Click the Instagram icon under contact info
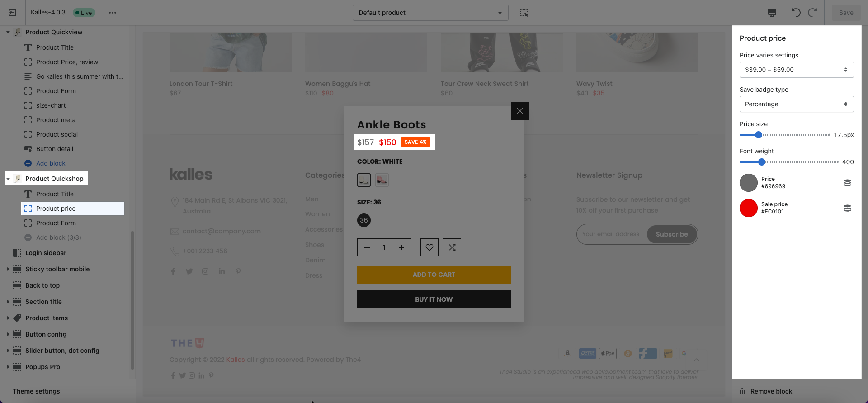The height and width of the screenshot is (403, 868). (x=205, y=271)
